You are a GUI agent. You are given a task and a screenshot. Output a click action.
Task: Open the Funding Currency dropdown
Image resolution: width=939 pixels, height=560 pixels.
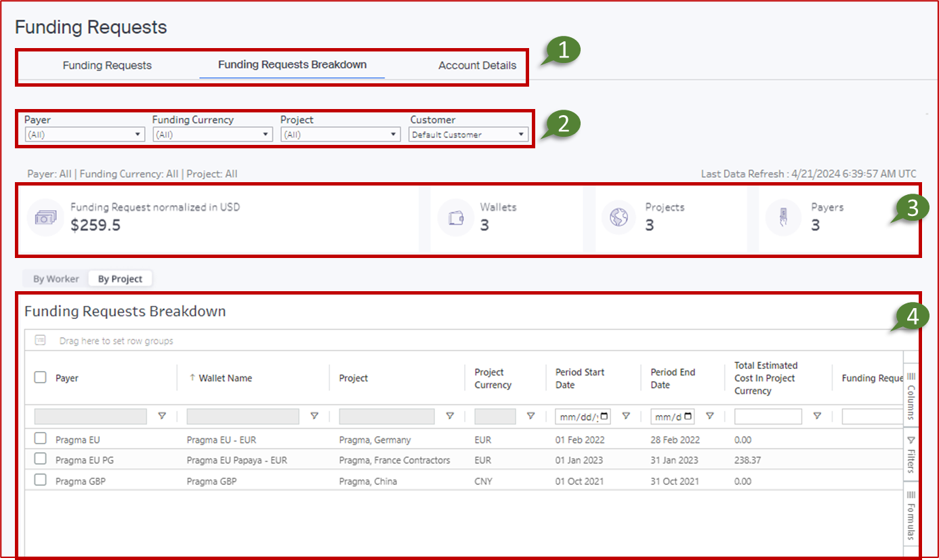point(213,135)
